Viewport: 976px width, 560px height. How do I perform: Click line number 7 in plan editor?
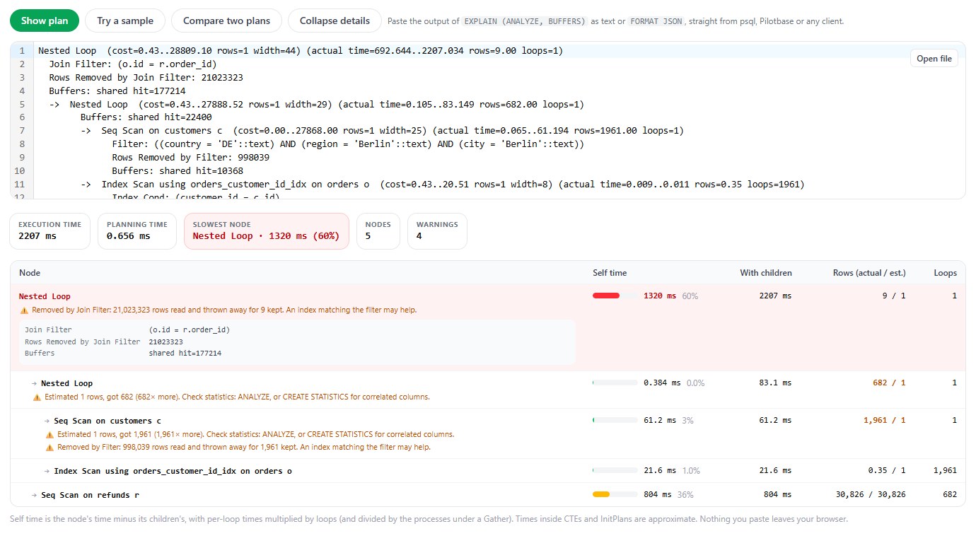pyautogui.click(x=22, y=131)
